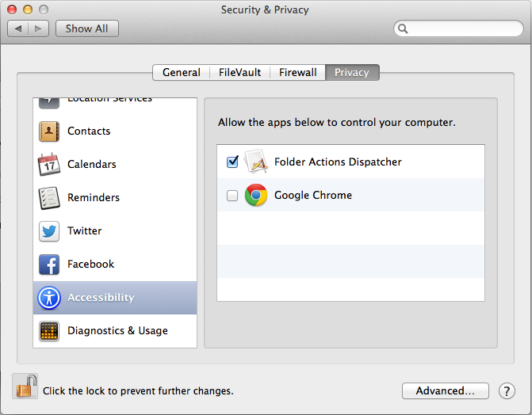Switch to the Firewall tab
Viewport: 532px width, 415px height.
297,72
